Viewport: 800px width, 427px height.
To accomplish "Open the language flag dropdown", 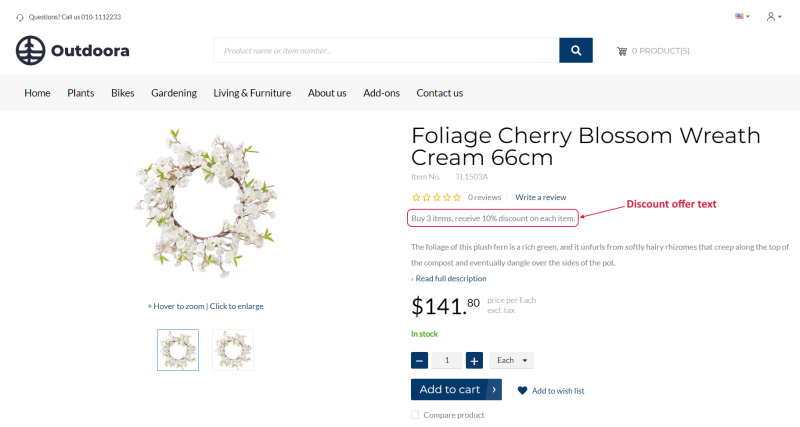I will tap(742, 16).
